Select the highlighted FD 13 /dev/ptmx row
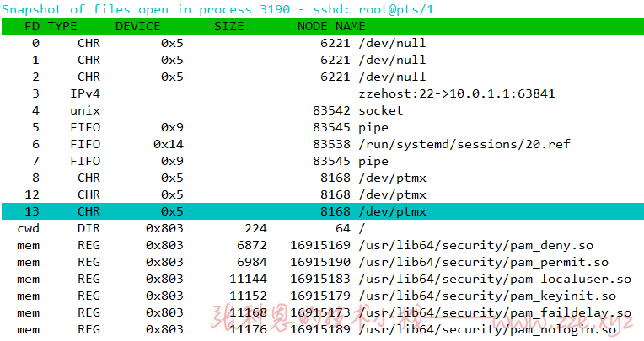The height and width of the screenshot is (341, 644). pyautogui.click(x=322, y=211)
